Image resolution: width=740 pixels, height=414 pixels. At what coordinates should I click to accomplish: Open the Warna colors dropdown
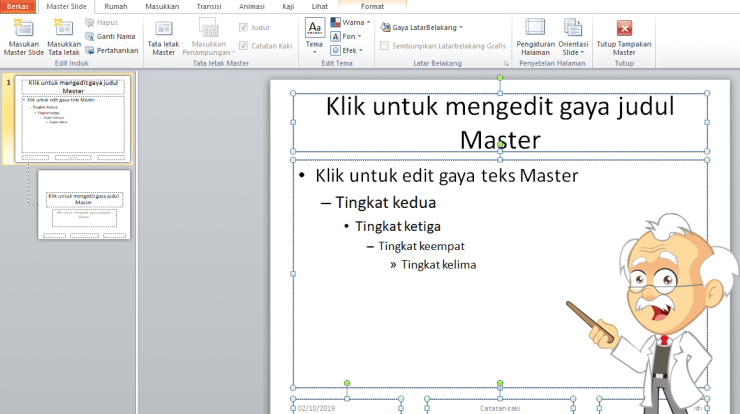tap(350, 22)
